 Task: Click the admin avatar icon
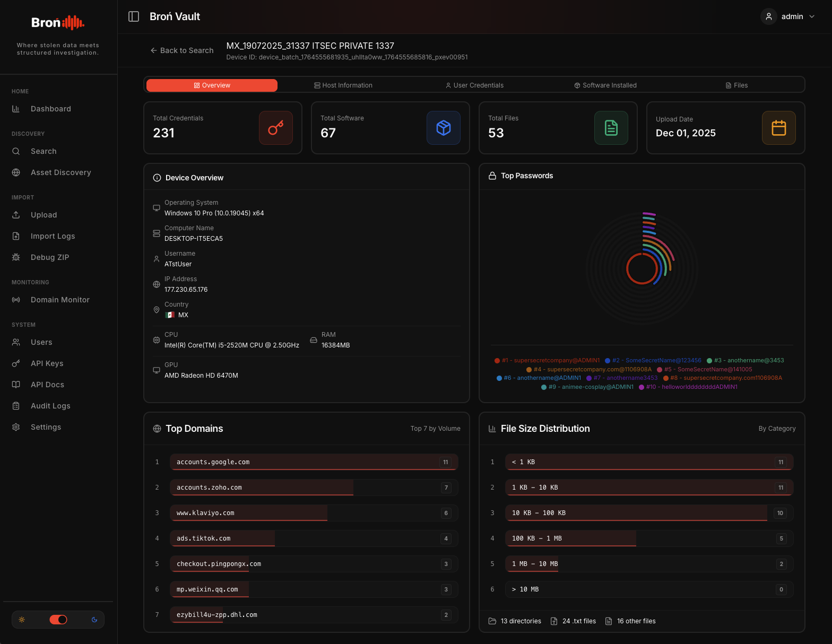click(769, 16)
